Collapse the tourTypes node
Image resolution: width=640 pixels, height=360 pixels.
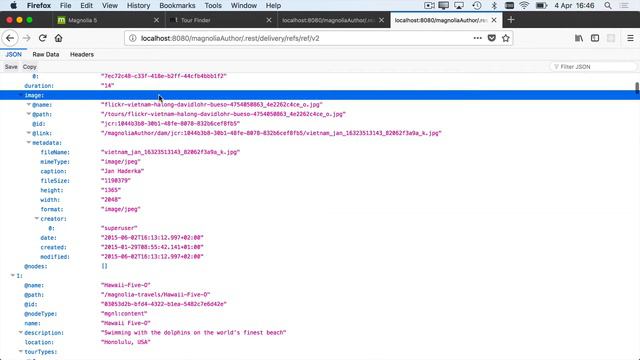click(20, 351)
